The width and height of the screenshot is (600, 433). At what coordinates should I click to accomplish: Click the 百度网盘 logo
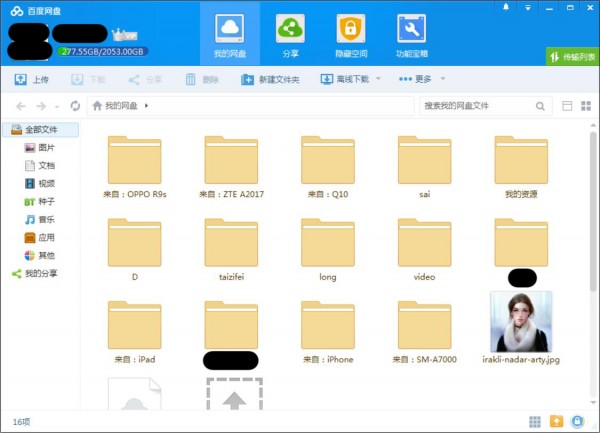pyautogui.click(x=36, y=11)
